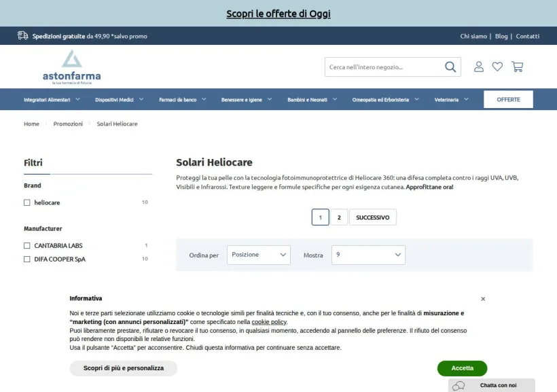The width and height of the screenshot is (557, 392).
Task: Open Benessere e igiene menu
Action: pos(242,100)
